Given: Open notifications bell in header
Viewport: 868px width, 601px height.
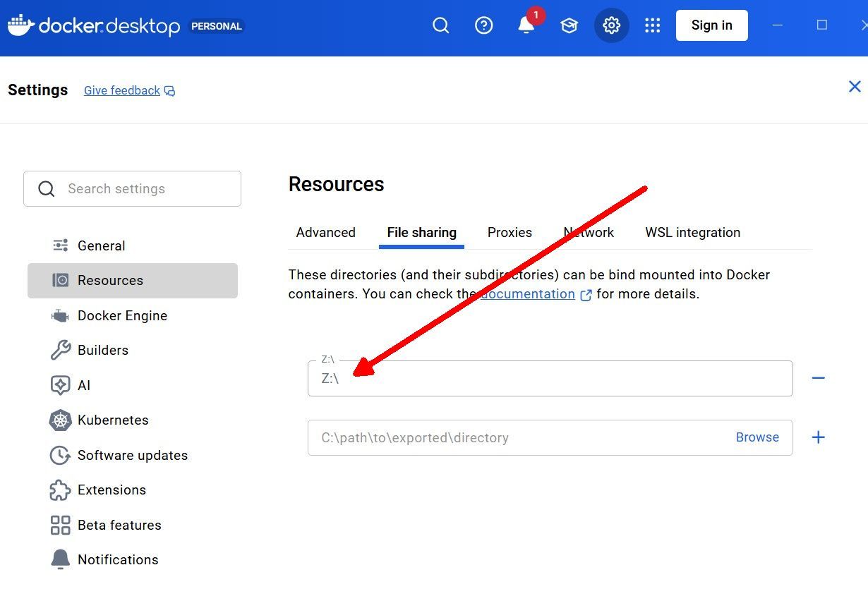Looking at the screenshot, I should (x=526, y=25).
